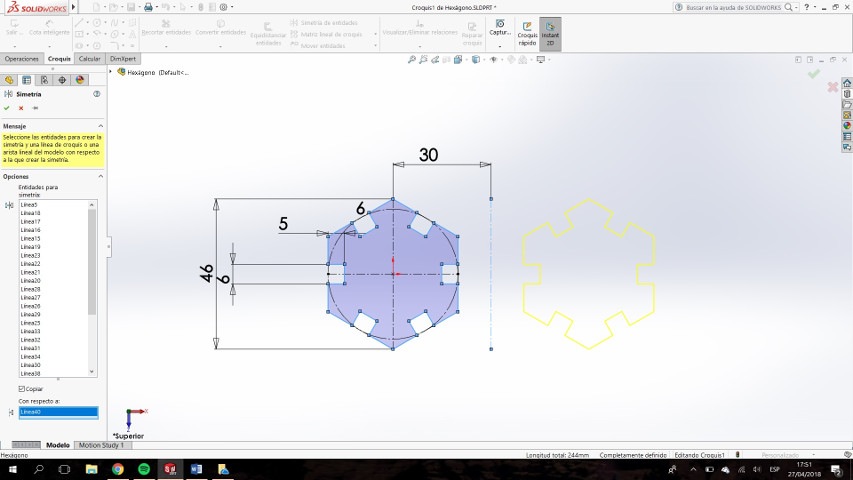Toggle the Copiar checkbox
Image resolution: width=853 pixels, height=480 pixels.
[22, 389]
